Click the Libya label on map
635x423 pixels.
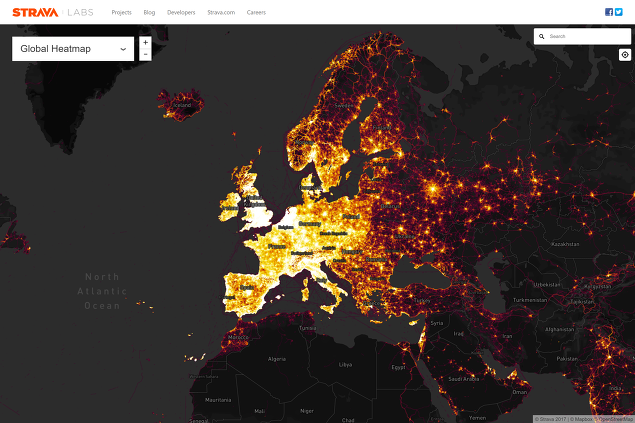[345, 365]
